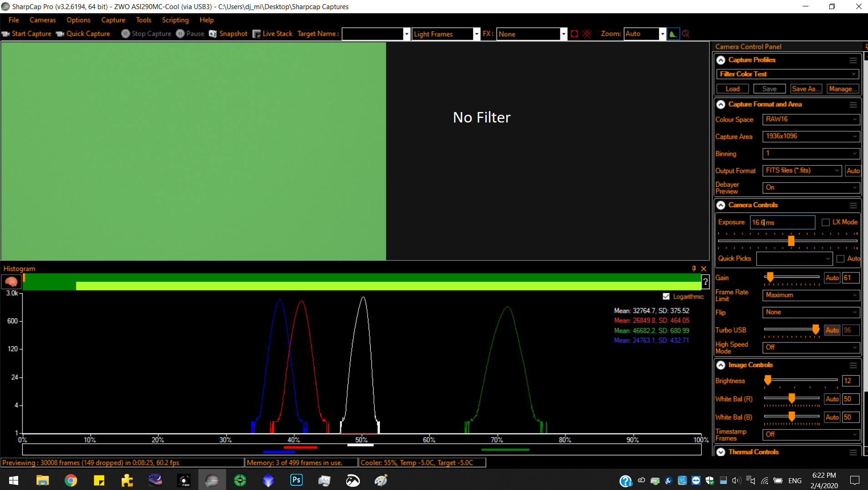Toggle Auto for White Bal (R)
The height and width of the screenshot is (490, 868).
point(832,399)
